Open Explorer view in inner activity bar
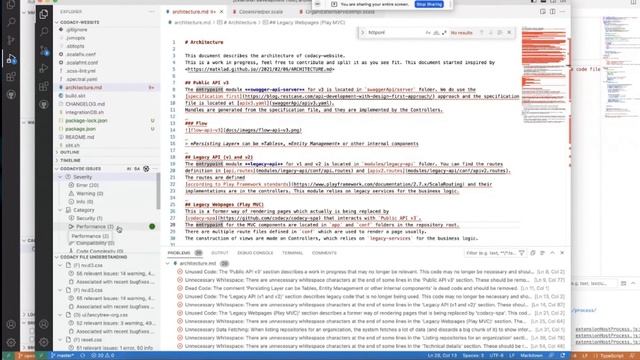The image size is (640, 360). pos(44,15)
